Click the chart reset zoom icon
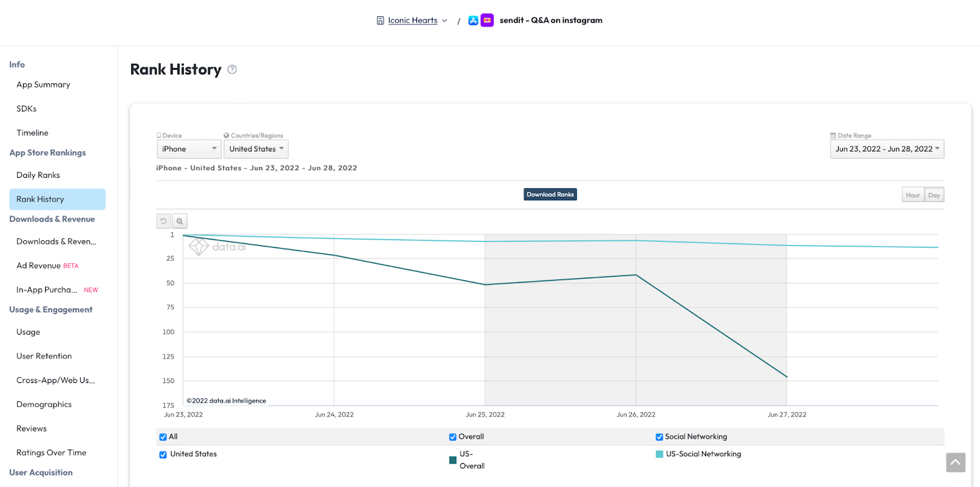Viewport: 980px width, 487px height. (164, 221)
